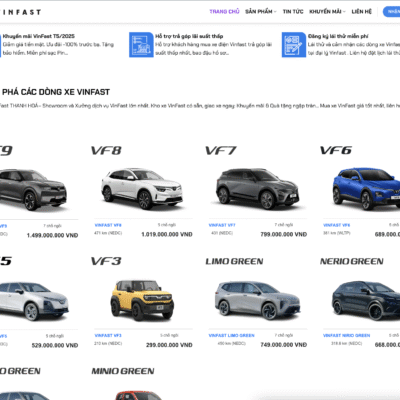Open Đăng ký lái thử miễn phí
Viewport: 400px width, 400px height.
click(338, 36)
